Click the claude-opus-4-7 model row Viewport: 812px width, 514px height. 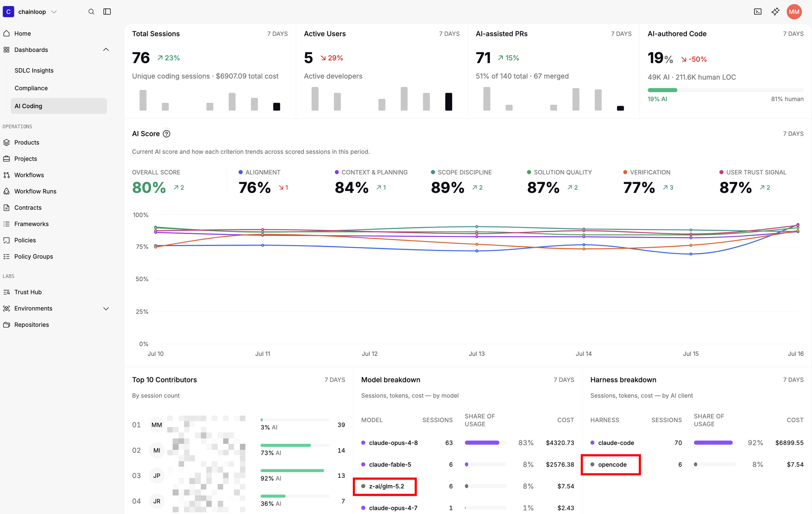(x=468, y=508)
